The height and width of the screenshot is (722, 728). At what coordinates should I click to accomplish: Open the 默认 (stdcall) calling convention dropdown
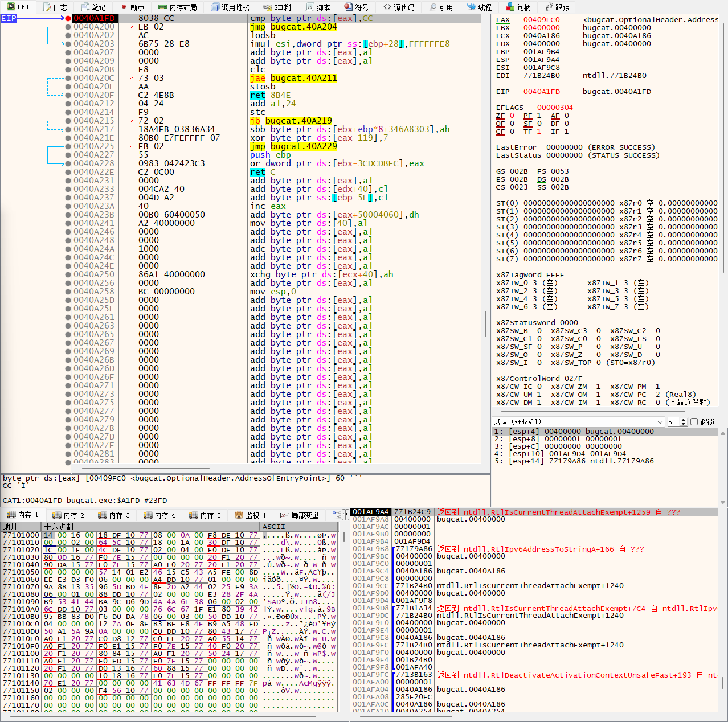578,422
